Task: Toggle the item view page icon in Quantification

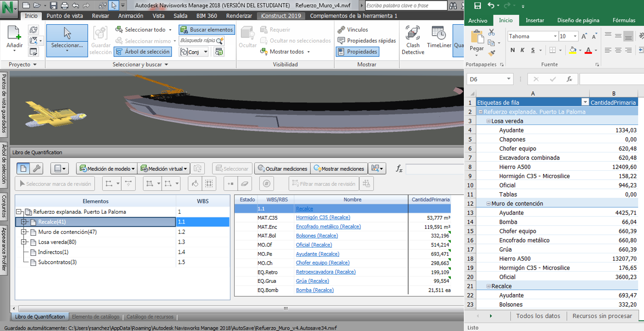Action: [x=23, y=168]
